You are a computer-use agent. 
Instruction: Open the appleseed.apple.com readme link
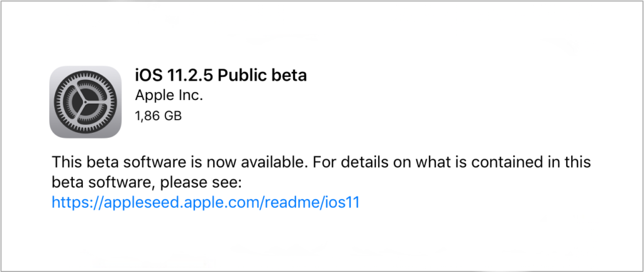point(205,202)
